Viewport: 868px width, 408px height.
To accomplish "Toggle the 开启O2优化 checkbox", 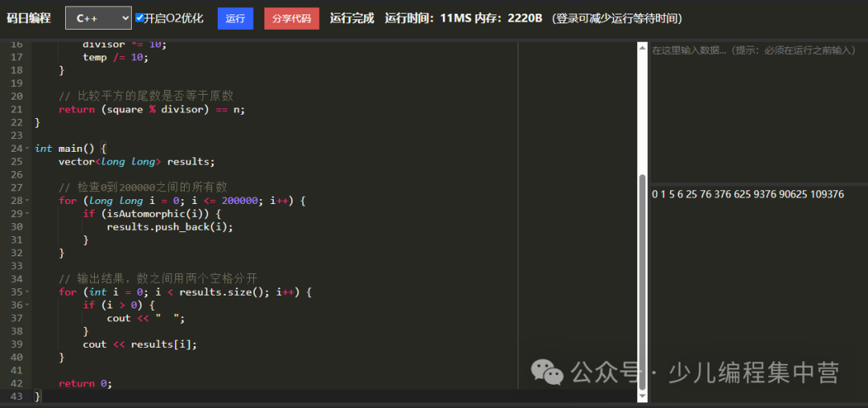I will pyautogui.click(x=140, y=18).
